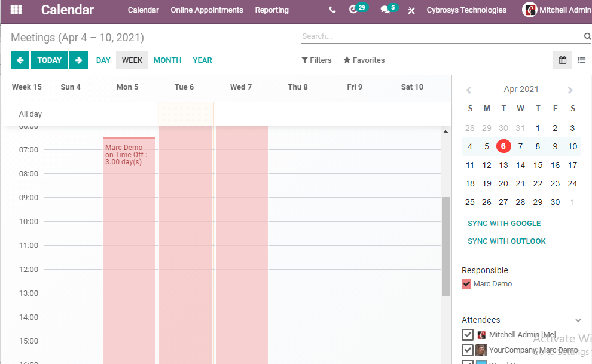Screen dimensions: 592x364
Task: Toggle YourCompany, Marc Demo attendee checkbox
Action: 468,350
